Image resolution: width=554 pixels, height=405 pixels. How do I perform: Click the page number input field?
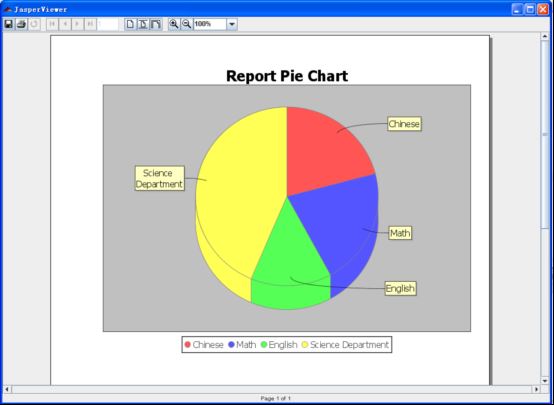click(x=107, y=24)
